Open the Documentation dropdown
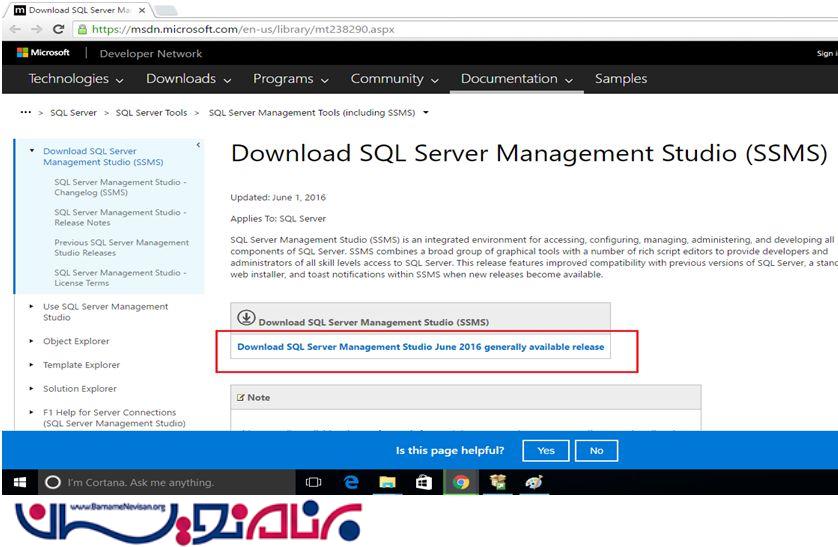This screenshot has height=547, width=838. coord(517,79)
